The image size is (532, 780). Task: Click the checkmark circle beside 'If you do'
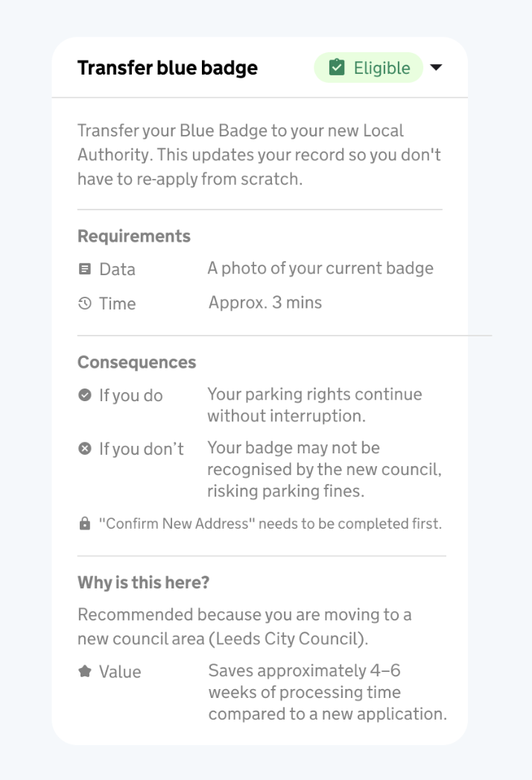click(x=84, y=396)
